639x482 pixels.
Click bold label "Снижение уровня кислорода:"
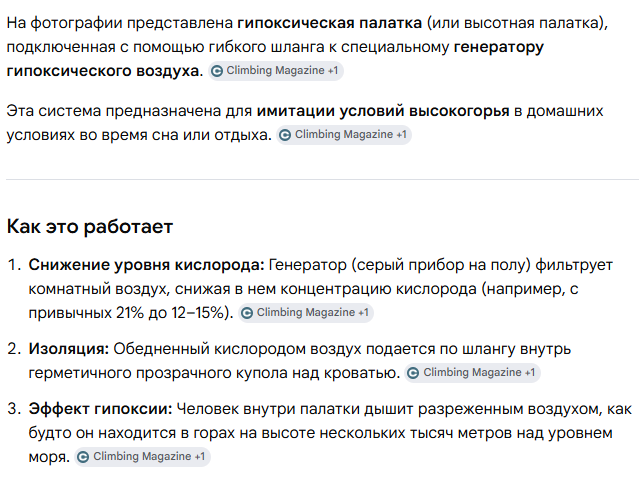tap(146, 265)
